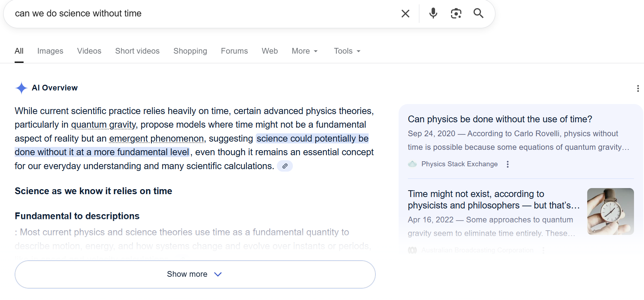Start voice search with microphone icon
The height and width of the screenshot is (300, 644).
433,13
